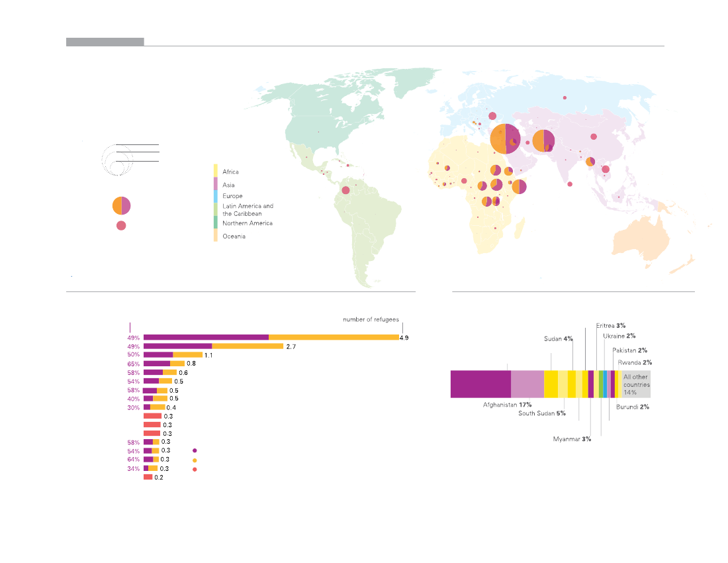Click the Afghanistan 17% label

pos(507,405)
